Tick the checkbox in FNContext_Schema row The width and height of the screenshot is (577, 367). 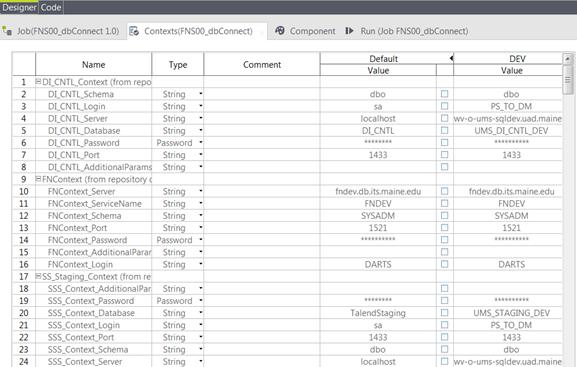445,215
